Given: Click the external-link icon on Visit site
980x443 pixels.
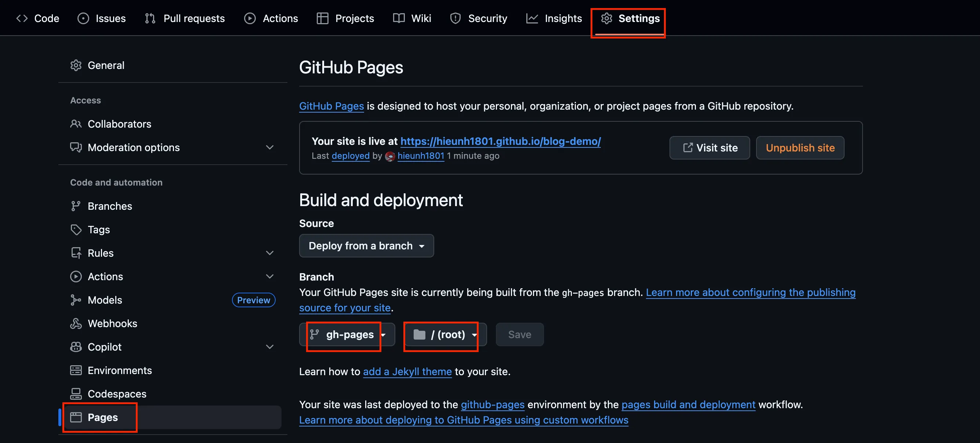Looking at the screenshot, I should 687,147.
